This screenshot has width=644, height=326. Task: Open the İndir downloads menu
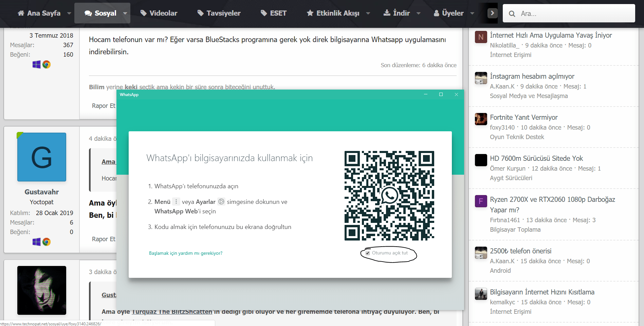point(397,13)
